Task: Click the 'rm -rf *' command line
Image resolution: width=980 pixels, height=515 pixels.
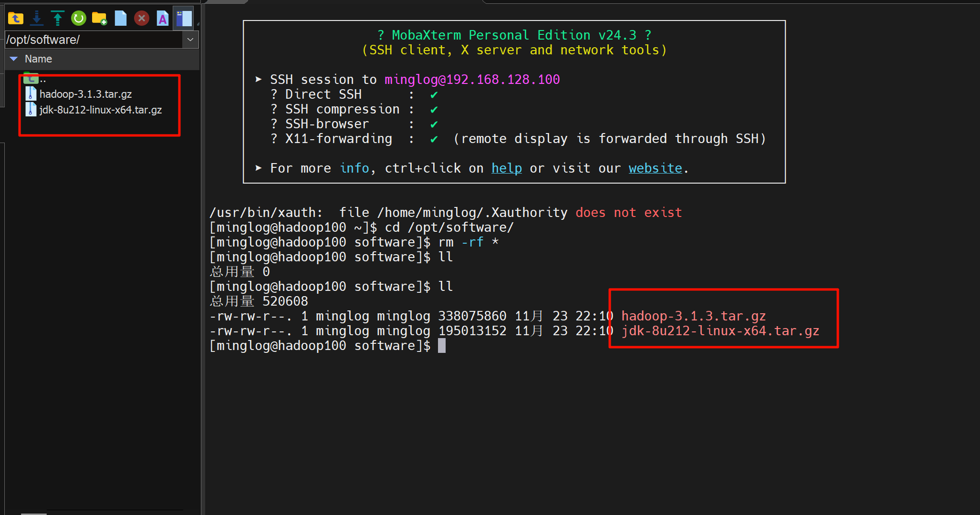Action: click(x=354, y=242)
